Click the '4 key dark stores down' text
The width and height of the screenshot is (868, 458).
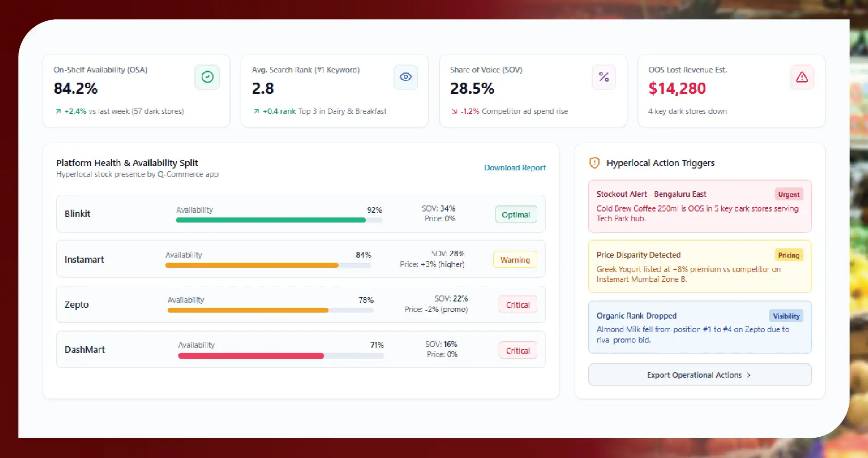tap(687, 111)
